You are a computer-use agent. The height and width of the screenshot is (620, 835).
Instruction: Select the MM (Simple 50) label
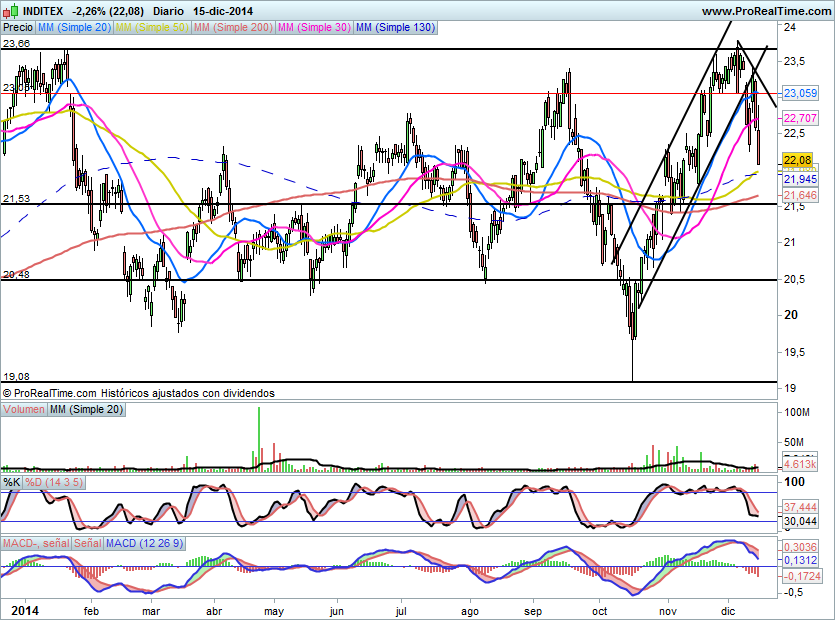pos(152,27)
